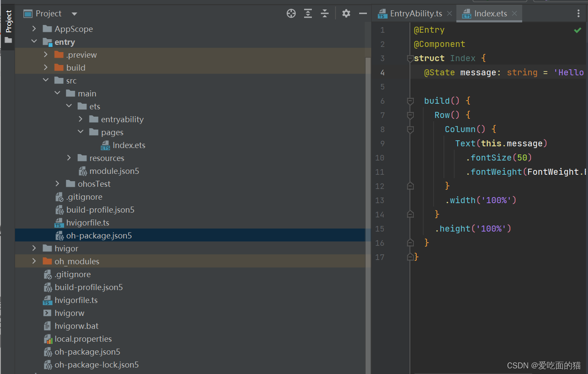The height and width of the screenshot is (374, 588).
Task: Expand the AppScope folder
Action: tap(34, 29)
